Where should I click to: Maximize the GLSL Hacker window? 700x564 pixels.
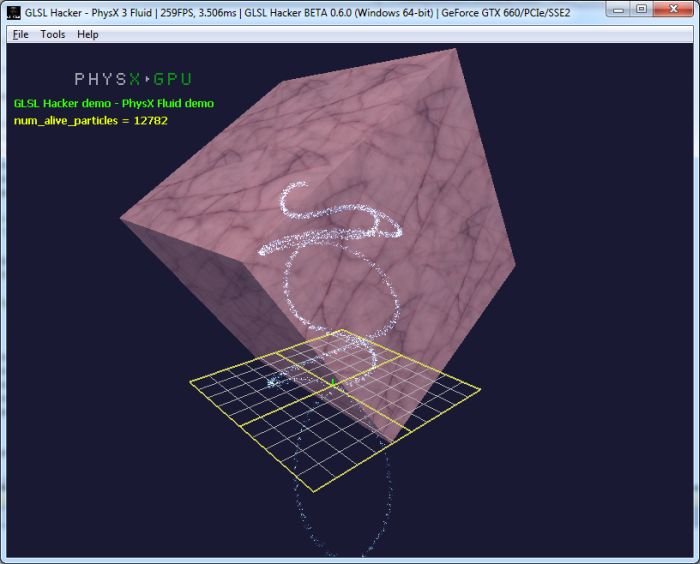point(642,9)
